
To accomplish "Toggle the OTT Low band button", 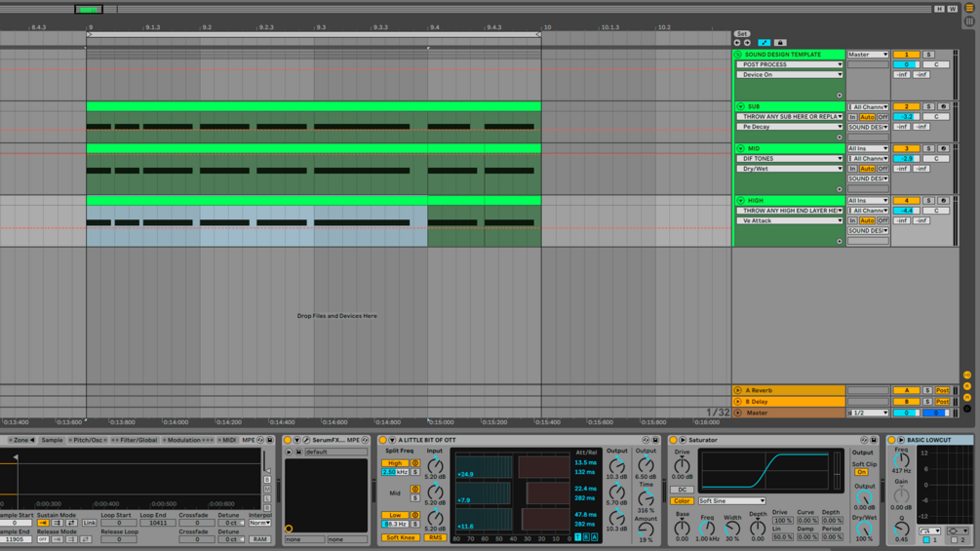I will [395, 515].
